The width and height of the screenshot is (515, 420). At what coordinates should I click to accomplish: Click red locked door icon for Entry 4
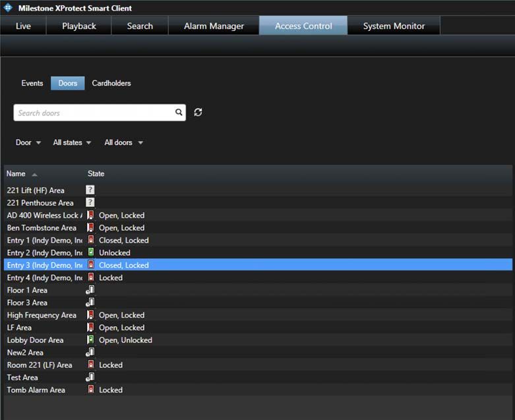[x=91, y=277]
